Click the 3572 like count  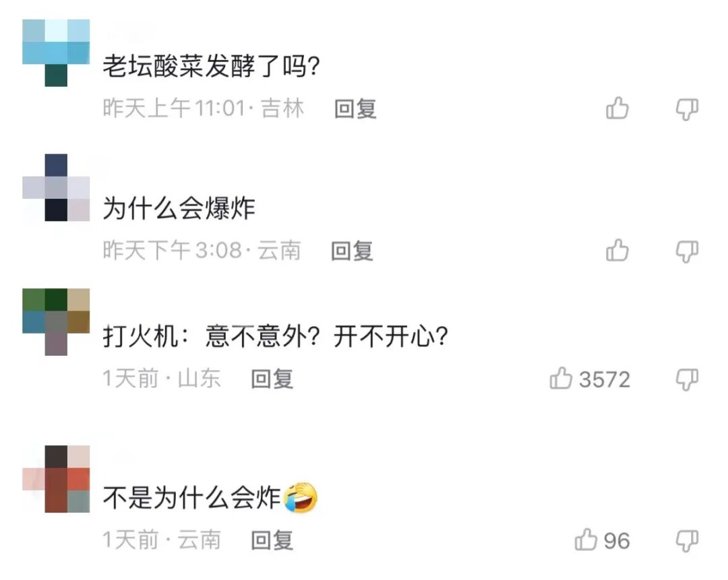(x=605, y=379)
